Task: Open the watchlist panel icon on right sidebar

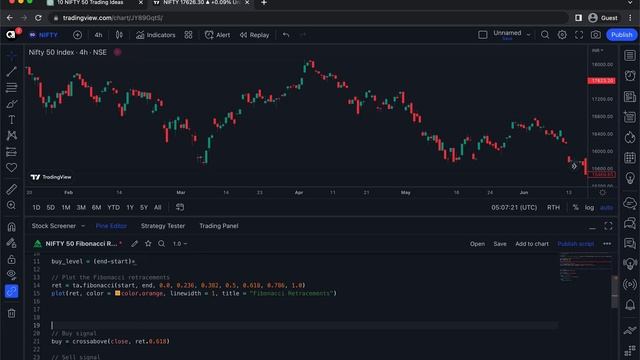Action: pos(630,56)
